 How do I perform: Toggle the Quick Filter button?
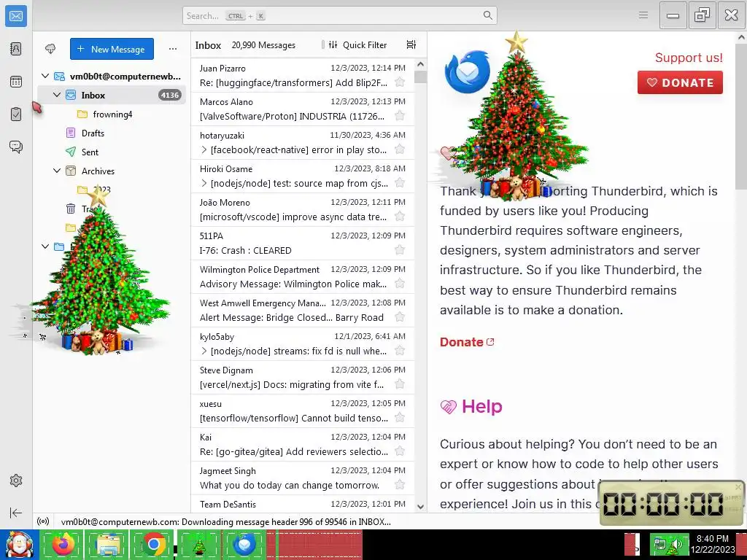click(357, 44)
